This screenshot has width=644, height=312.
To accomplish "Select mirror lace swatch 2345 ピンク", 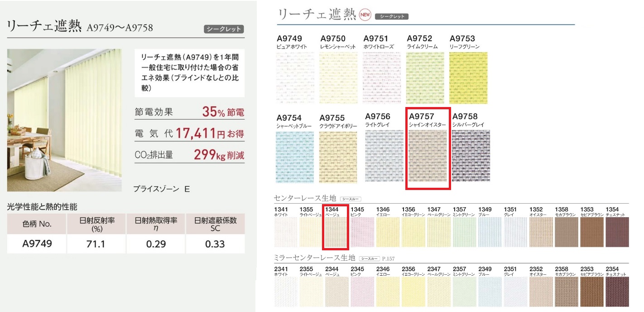I will (x=362, y=292).
